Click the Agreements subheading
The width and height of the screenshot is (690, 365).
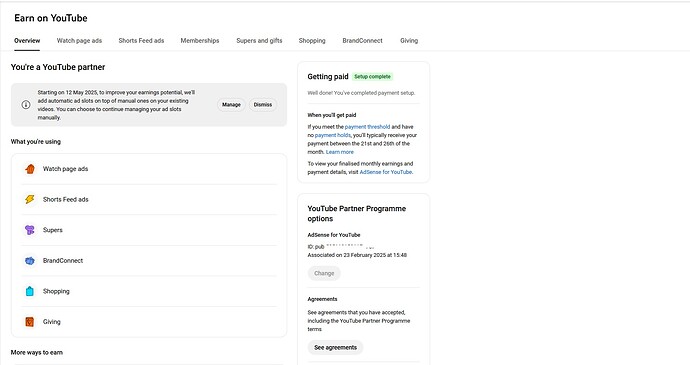[322, 299]
